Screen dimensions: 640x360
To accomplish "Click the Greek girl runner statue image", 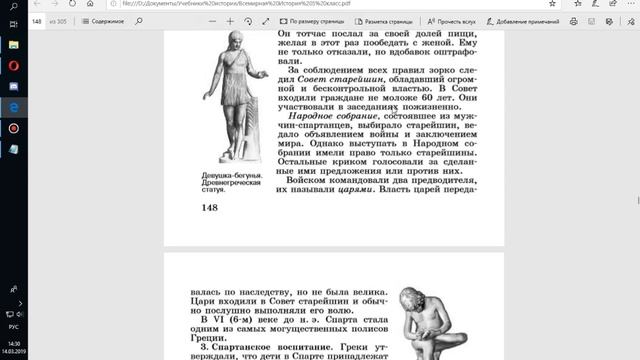I will pyautogui.click(x=236, y=98).
